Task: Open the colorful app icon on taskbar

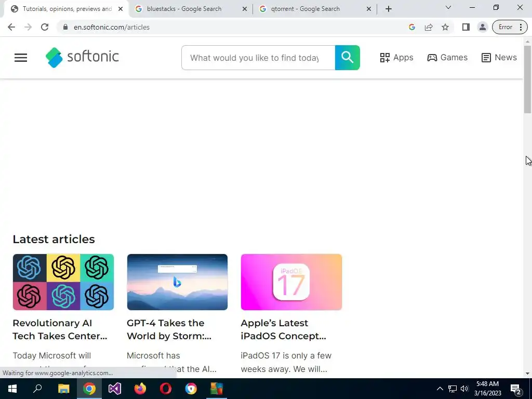Action: [217, 389]
